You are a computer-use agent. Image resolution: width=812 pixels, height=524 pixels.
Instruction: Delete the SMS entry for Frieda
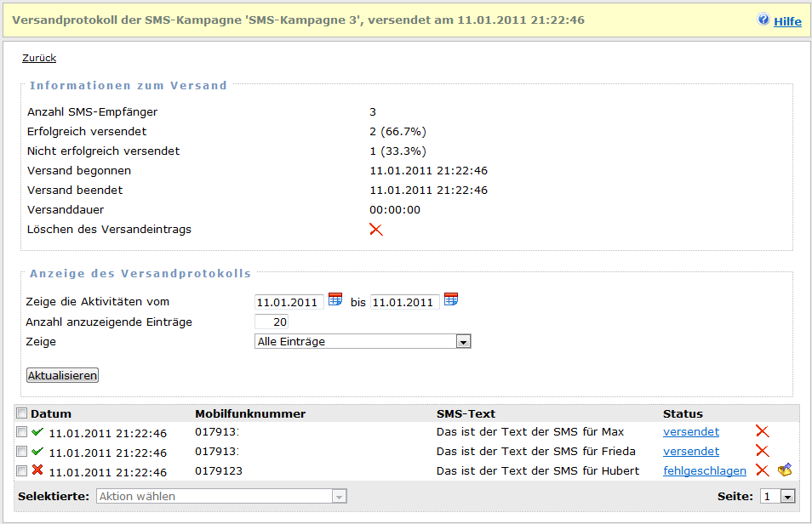(x=762, y=452)
